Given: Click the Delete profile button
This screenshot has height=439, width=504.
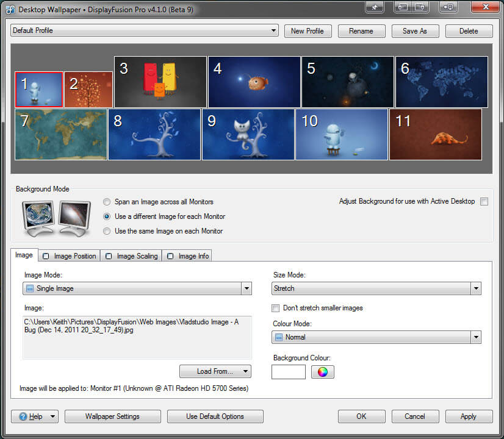Looking at the screenshot, I should click(469, 31).
